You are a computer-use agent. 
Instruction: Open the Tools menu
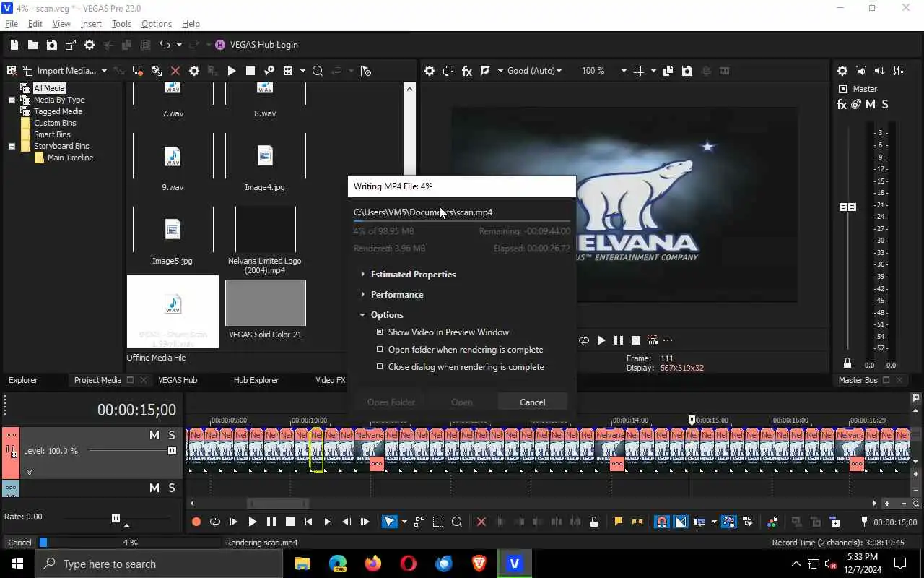click(x=121, y=24)
